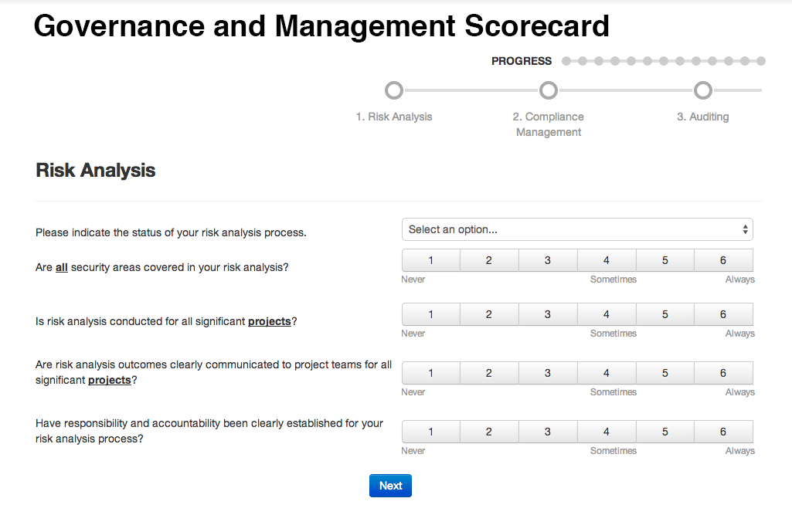This screenshot has width=792, height=532.
Task: Click the 'projects' link in the third question
Action: coord(269,321)
